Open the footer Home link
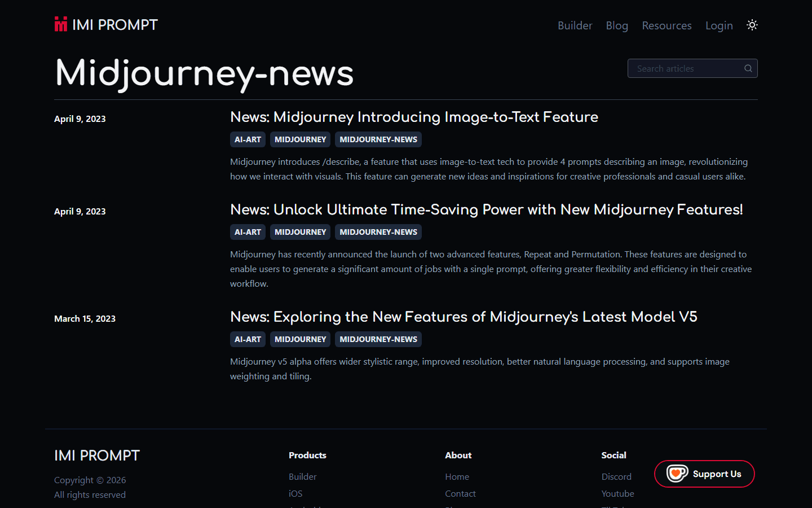812x508 pixels. pyautogui.click(x=457, y=476)
